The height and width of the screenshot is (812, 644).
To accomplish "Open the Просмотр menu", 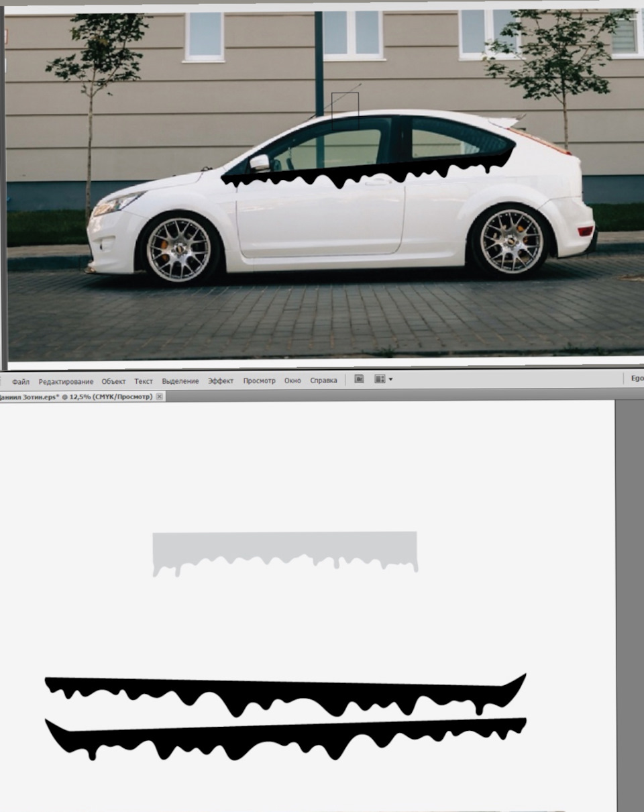I will pos(259,380).
